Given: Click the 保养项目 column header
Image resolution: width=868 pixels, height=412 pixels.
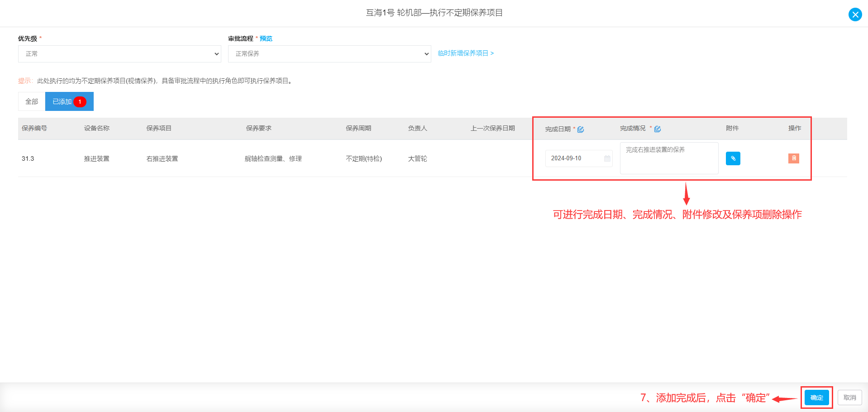Looking at the screenshot, I should pyautogui.click(x=159, y=128).
